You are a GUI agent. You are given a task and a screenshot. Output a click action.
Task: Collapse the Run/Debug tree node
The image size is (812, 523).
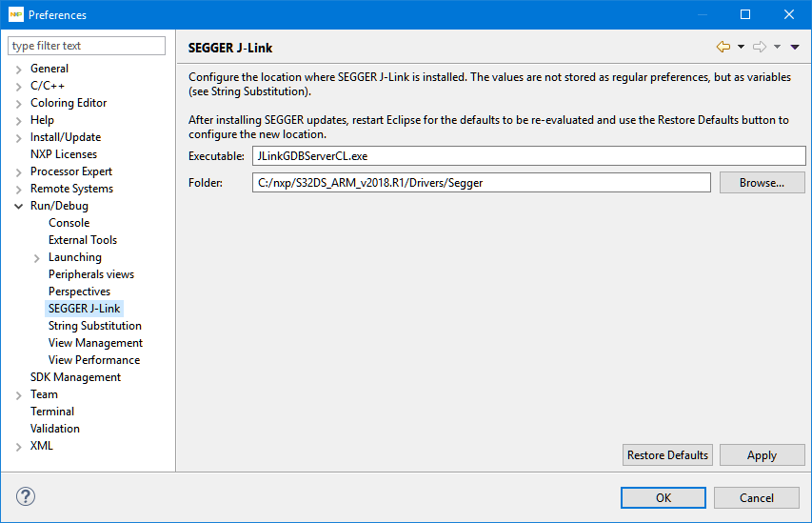click(19, 206)
